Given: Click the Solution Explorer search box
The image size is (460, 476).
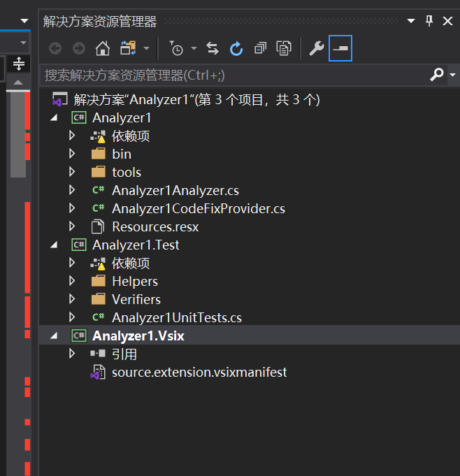Looking at the screenshot, I should [x=231, y=75].
